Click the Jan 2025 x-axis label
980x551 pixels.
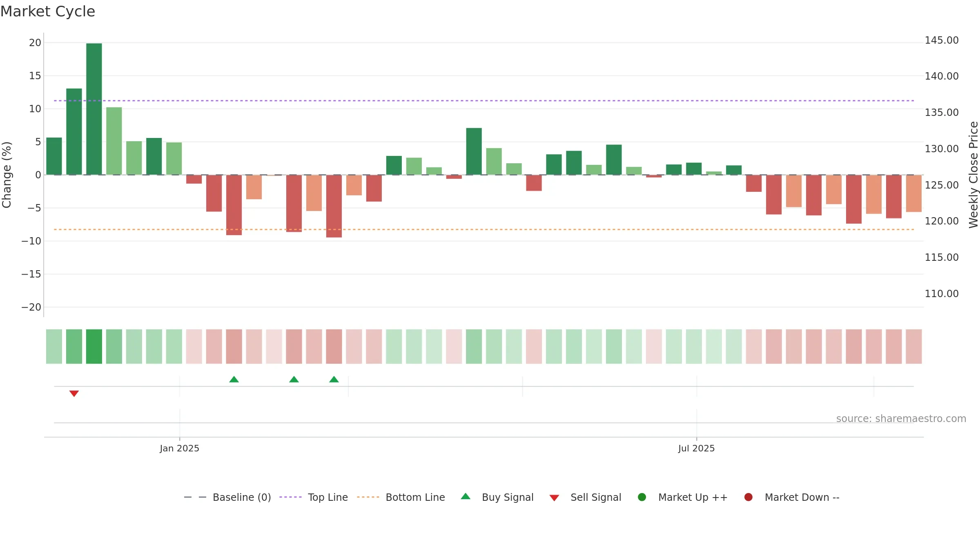tap(180, 449)
